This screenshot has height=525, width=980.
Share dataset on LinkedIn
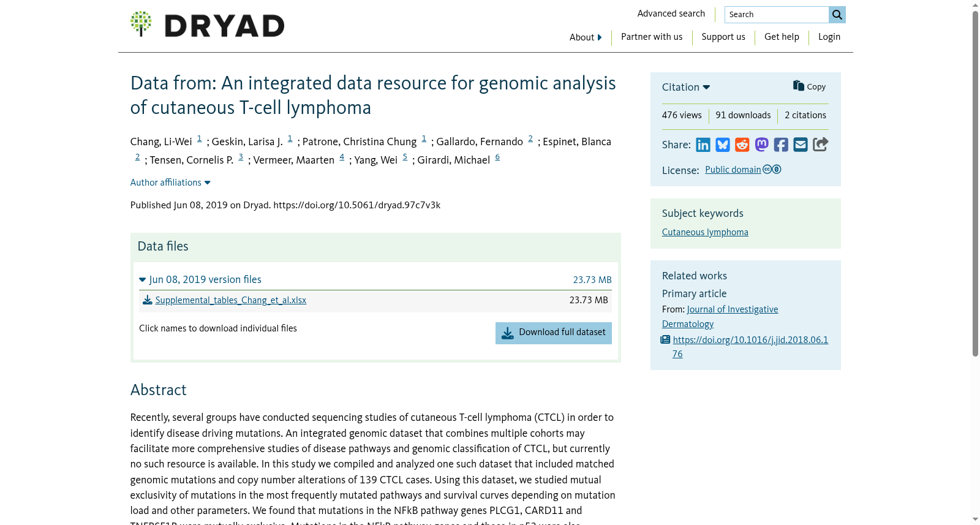(x=703, y=145)
